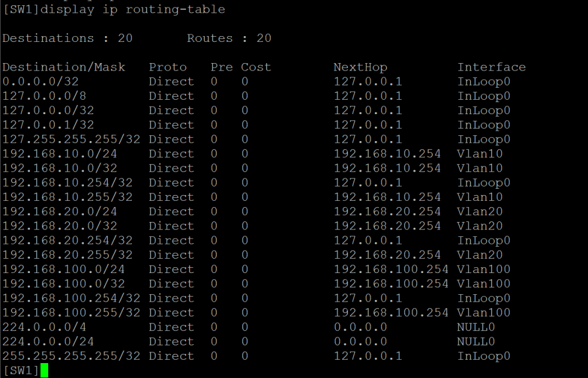
Task: Click the Interface column header
Action: [x=492, y=67]
